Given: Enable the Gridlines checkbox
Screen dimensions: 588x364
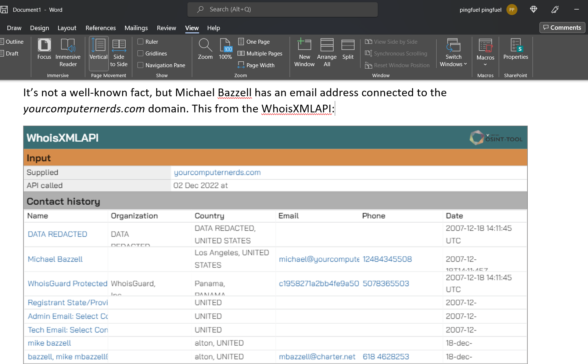Looking at the screenshot, I should point(140,54).
